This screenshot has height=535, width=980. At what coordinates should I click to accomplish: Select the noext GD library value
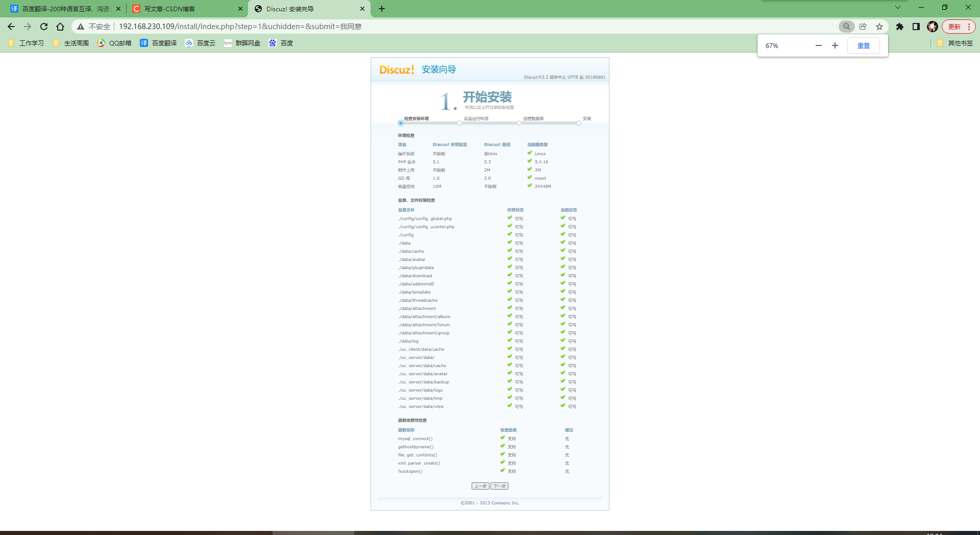tap(540, 178)
